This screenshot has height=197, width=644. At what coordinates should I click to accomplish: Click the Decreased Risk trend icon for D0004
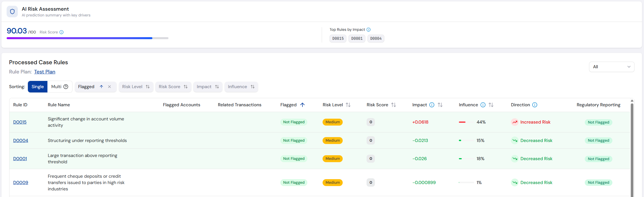coord(515,141)
